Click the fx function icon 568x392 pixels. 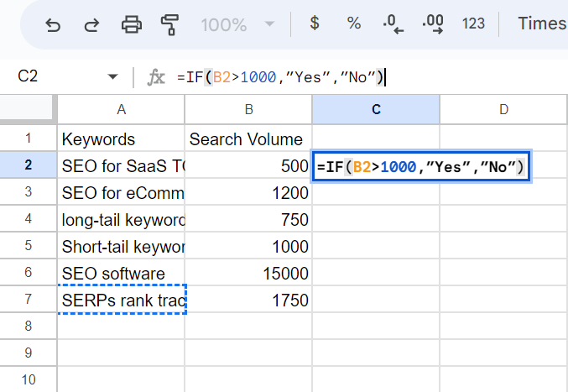[x=156, y=77]
